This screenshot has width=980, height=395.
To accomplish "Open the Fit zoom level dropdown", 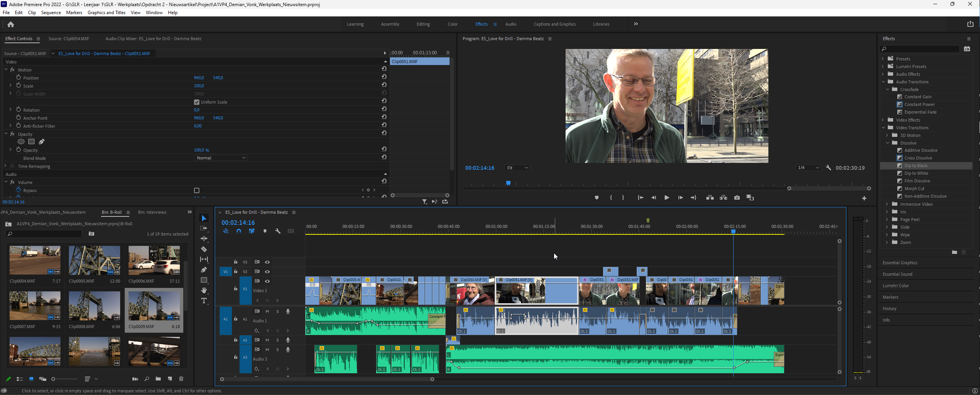I will (x=517, y=168).
